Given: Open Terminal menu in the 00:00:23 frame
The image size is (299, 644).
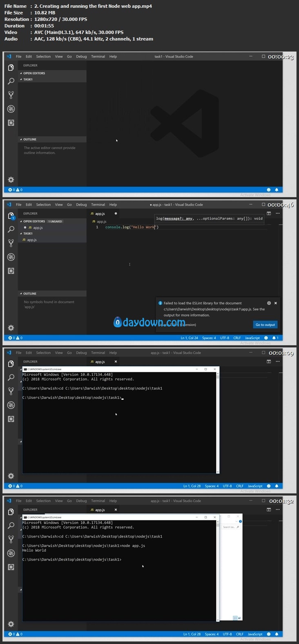Looking at the screenshot, I should coord(98,56).
